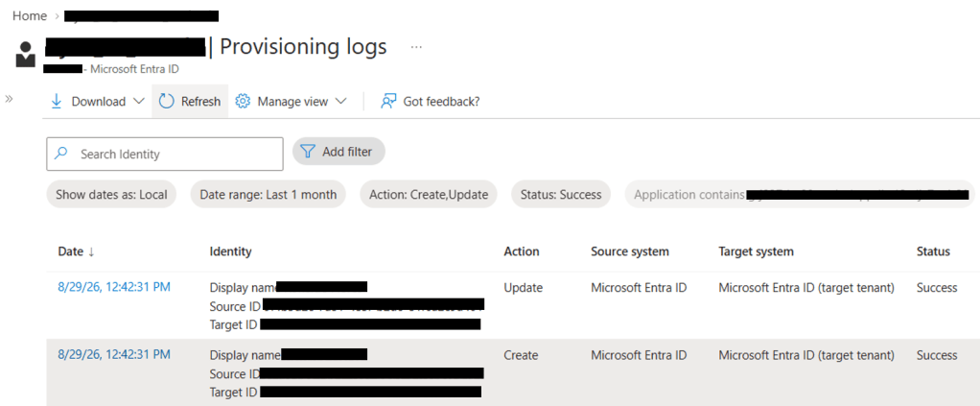Go to Home in breadcrumb
The width and height of the screenshot is (980, 406).
coord(30,15)
